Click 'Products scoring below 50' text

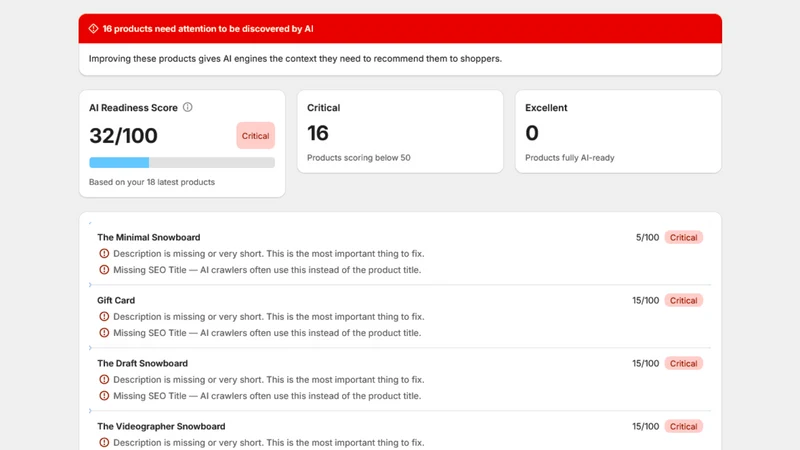(359, 158)
